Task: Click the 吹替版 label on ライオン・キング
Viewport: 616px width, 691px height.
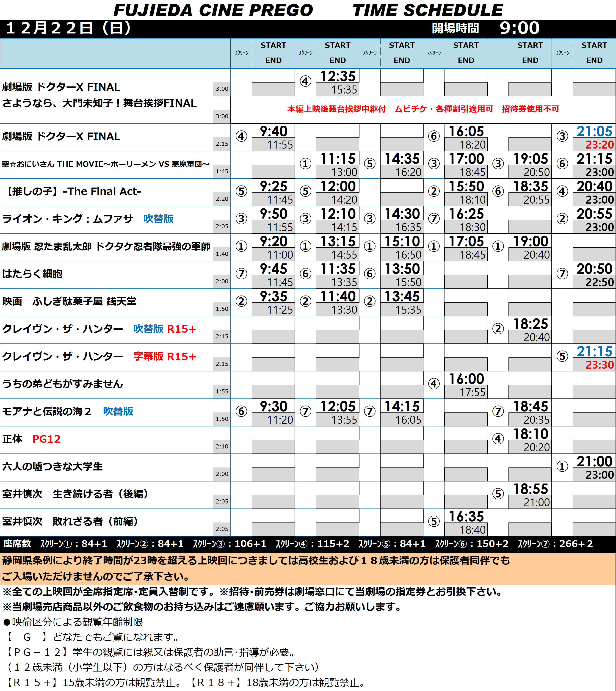Action: (x=158, y=219)
